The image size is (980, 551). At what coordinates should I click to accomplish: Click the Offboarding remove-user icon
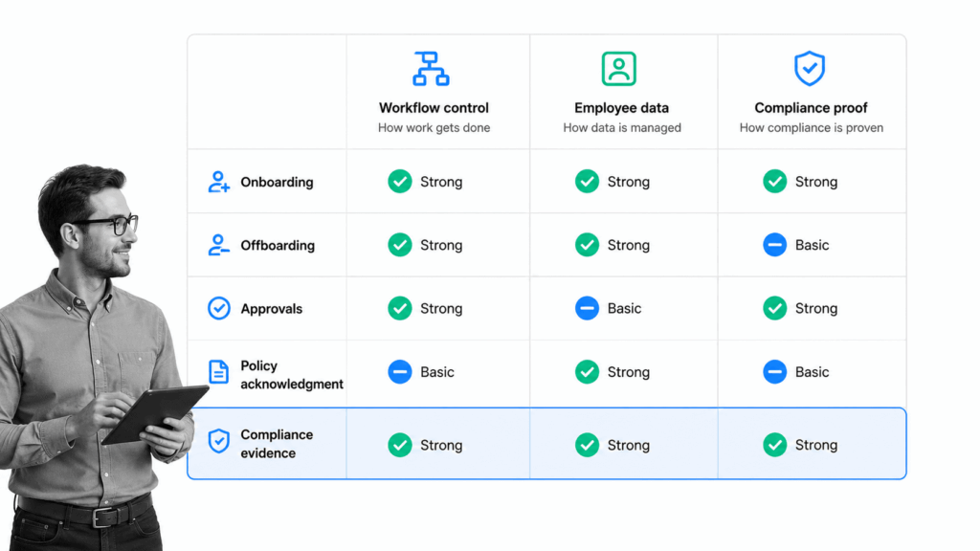coord(219,245)
